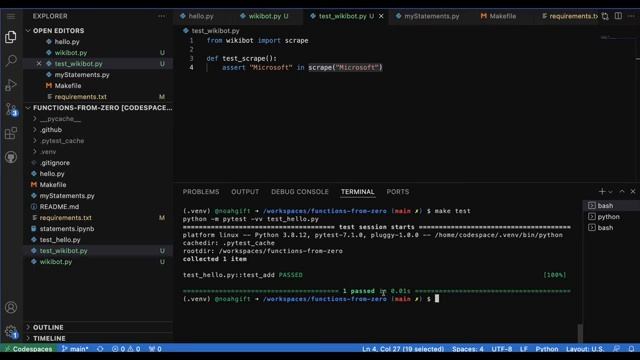Screen dimensions: 640x360
Task: Open terminal launch profile dropdown
Action: tap(611, 192)
